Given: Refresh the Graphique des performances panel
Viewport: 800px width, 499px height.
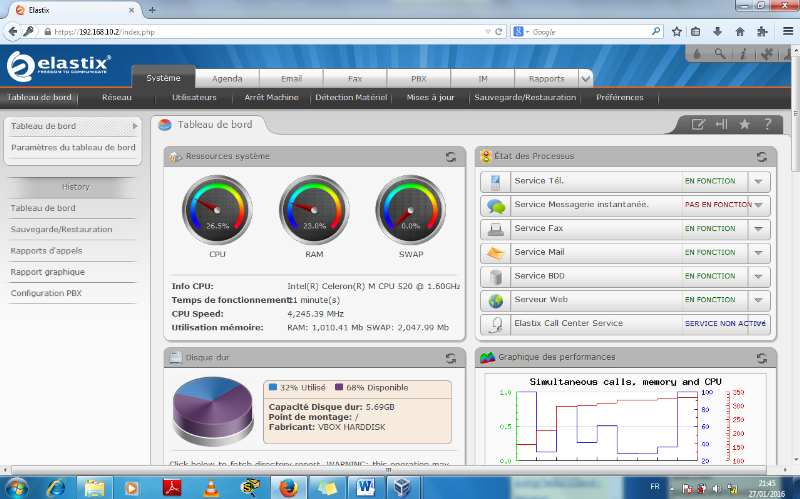Looking at the screenshot, I should click(x=762, y=357).
